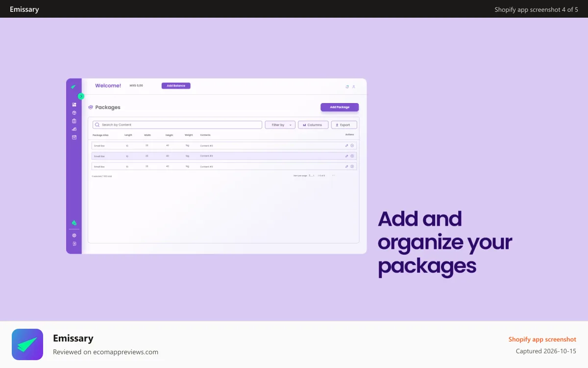Screen dimensions: 588x368
Task: Click the Actions column header
Action: click(349, 134)
